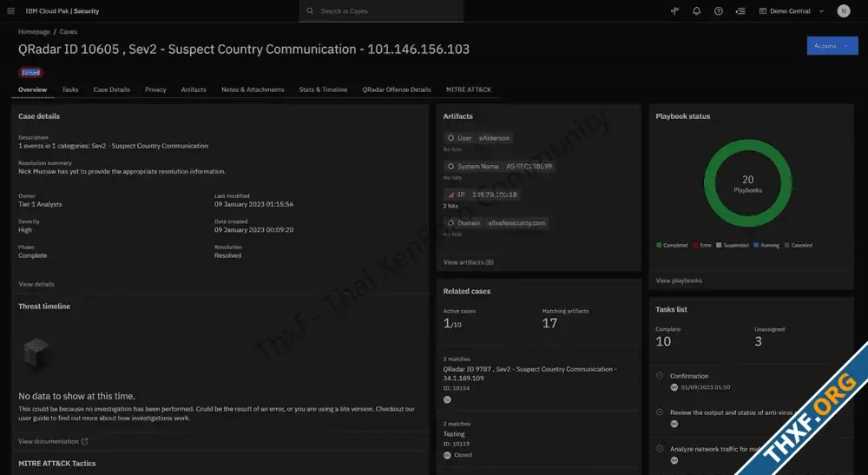868x475 pixels.
Task: Open the Actions dropdown button
Action: tap(832, 45)
